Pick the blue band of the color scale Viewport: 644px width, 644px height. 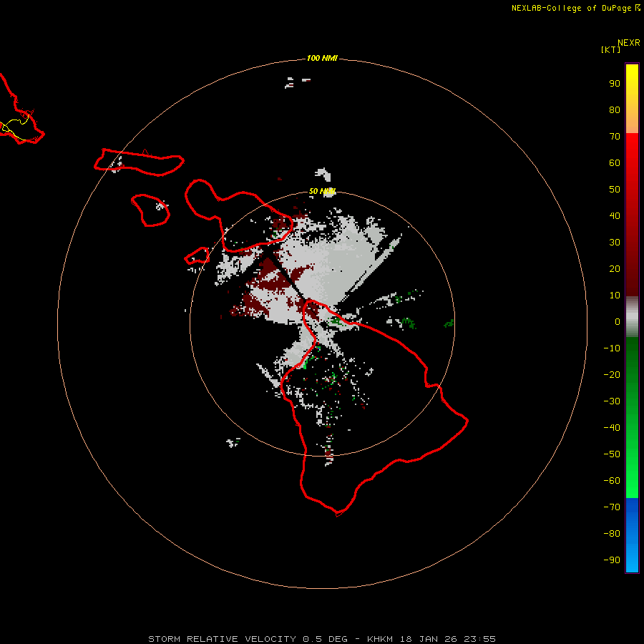click(632, 535)
